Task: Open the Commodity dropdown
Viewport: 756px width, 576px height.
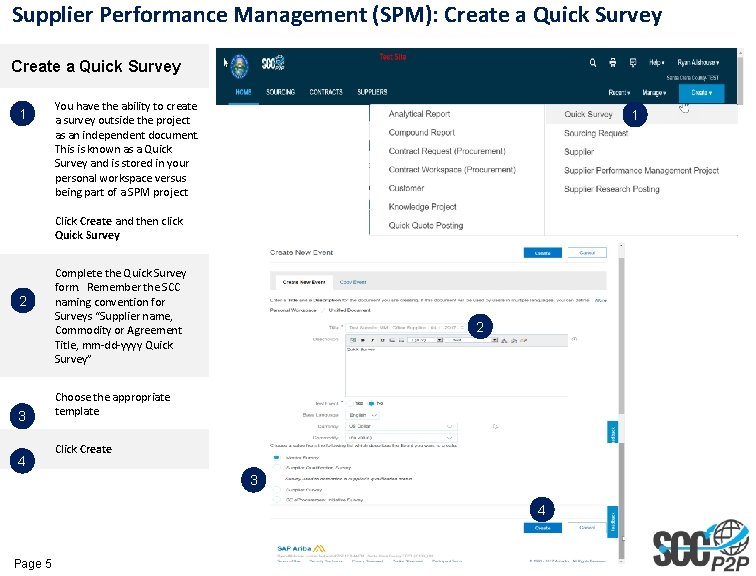Action: click(x=401, y=438)
